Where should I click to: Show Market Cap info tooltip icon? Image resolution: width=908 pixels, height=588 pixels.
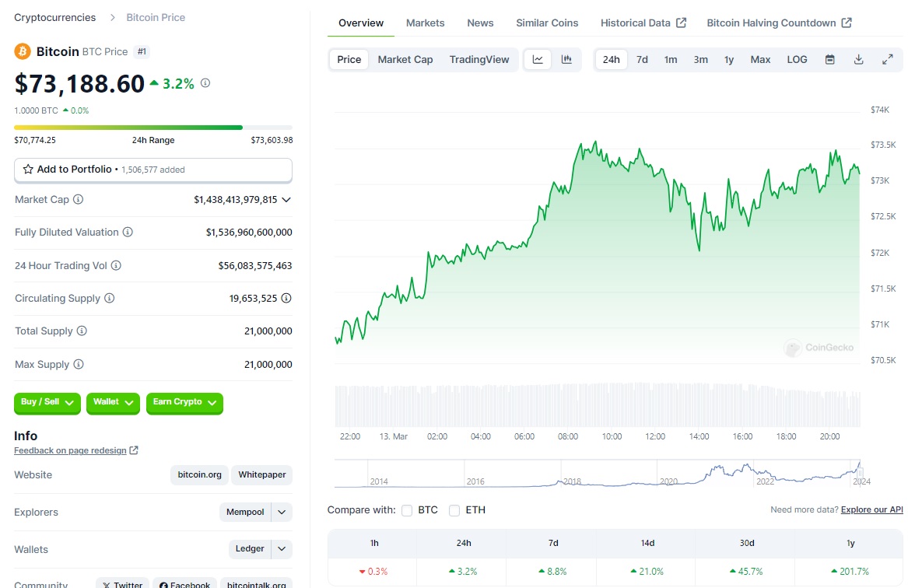pyautogui.click(x=78, y=200)
